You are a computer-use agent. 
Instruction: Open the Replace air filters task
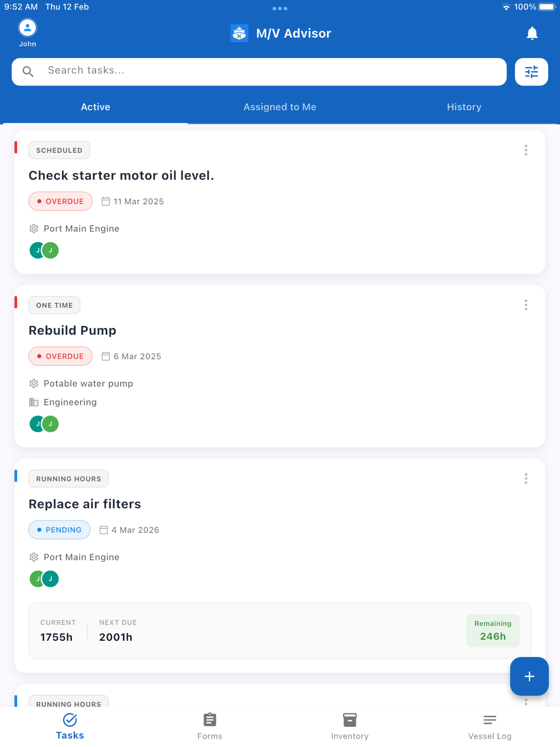point(85,504)
